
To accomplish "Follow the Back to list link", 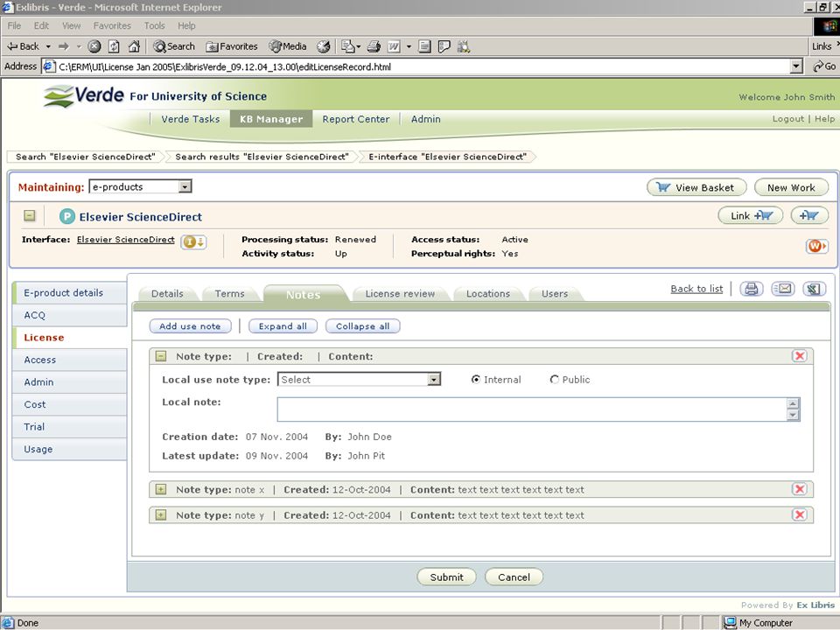I will pyautogui.click(x=696, y=289).
